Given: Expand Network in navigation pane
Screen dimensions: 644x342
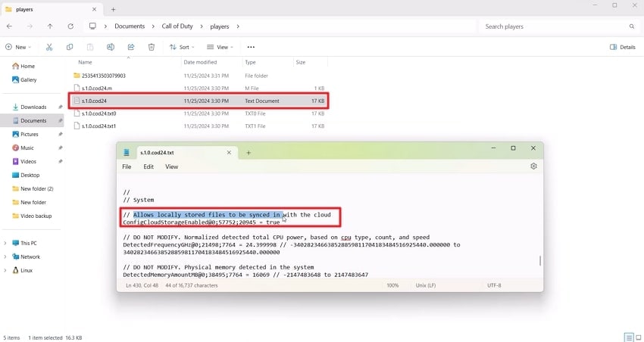Looking at the screenshot, I should [5, 256].
